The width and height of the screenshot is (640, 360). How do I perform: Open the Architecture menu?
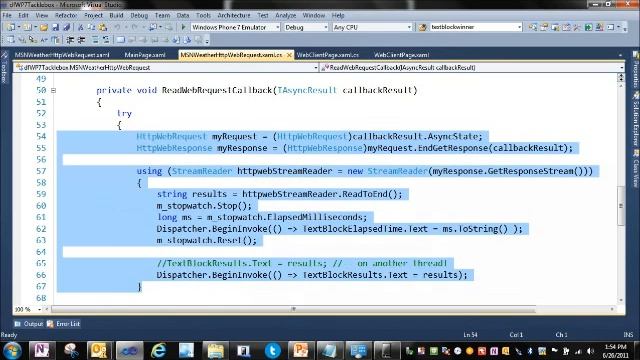point(234,16)
